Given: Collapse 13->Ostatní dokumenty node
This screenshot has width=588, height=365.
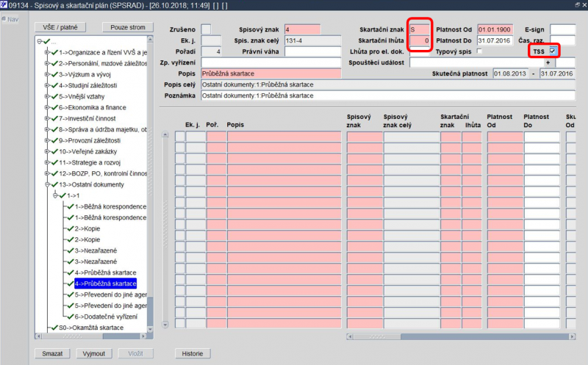Looking at the screenshot, I should [47, 185].
